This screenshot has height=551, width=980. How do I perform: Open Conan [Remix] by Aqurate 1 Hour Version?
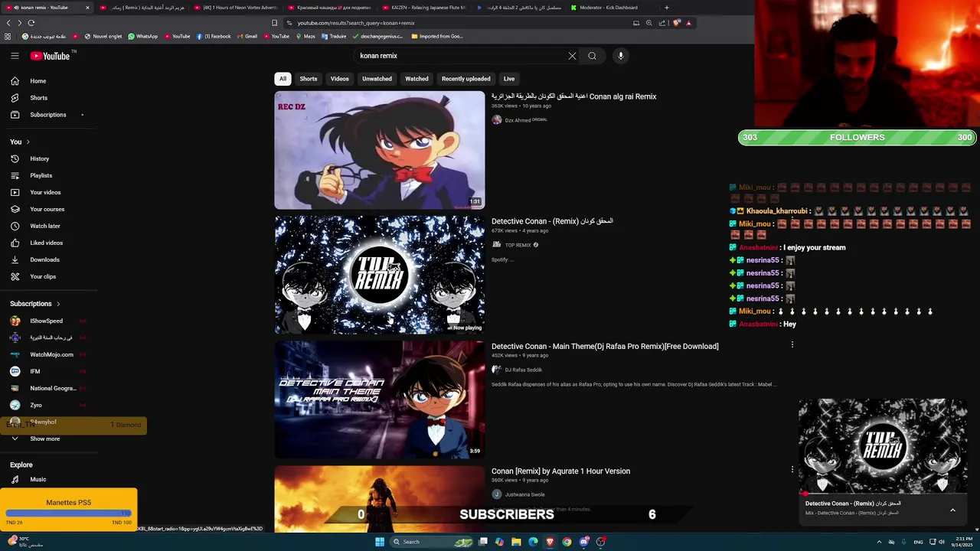coord(560,471)
